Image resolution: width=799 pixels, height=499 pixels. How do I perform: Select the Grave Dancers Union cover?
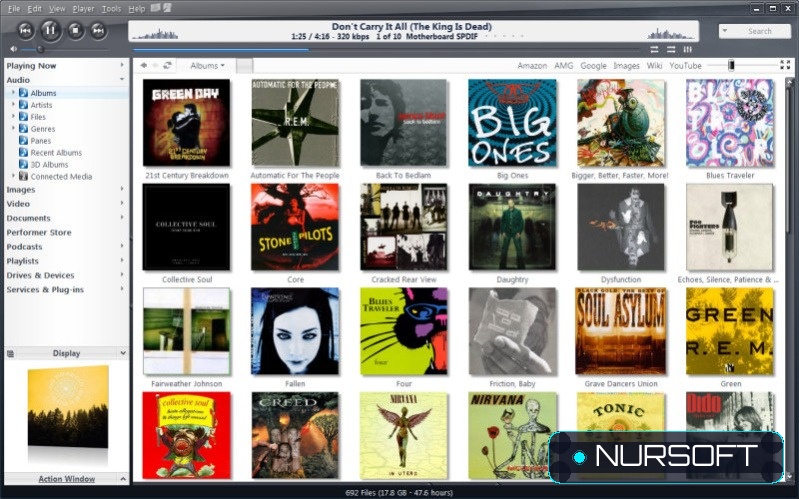click(621, 331)
